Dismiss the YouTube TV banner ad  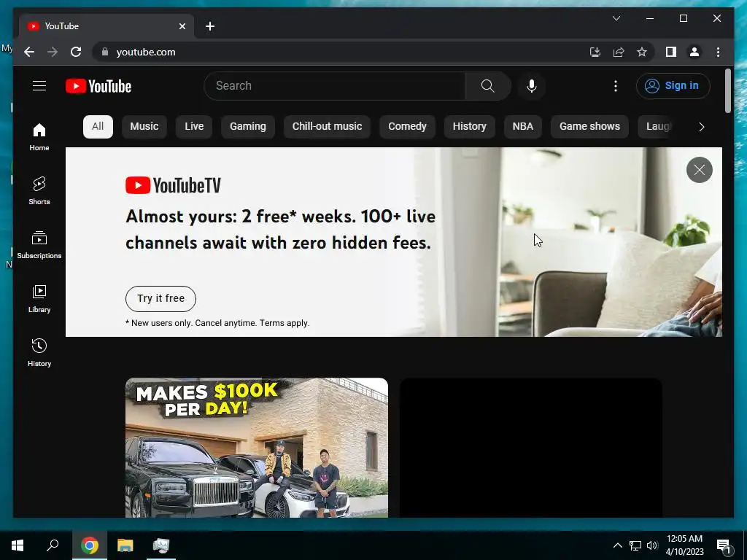[x=700, y=170]
